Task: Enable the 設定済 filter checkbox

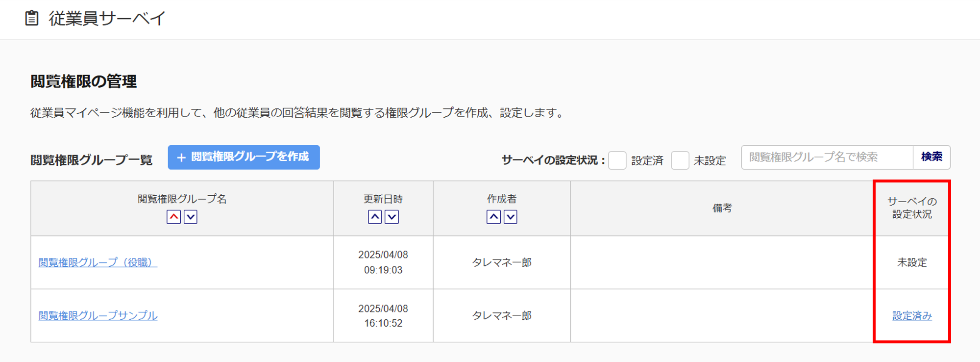Action: click(x=617, y=160)
